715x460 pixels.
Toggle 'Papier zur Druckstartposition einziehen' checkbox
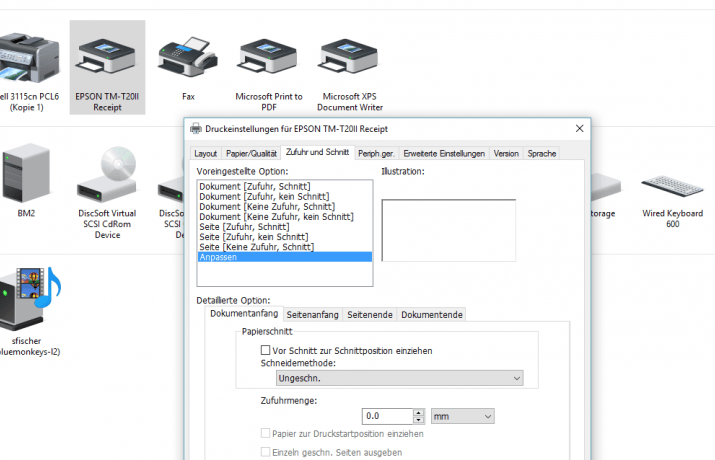click(265, 433)
